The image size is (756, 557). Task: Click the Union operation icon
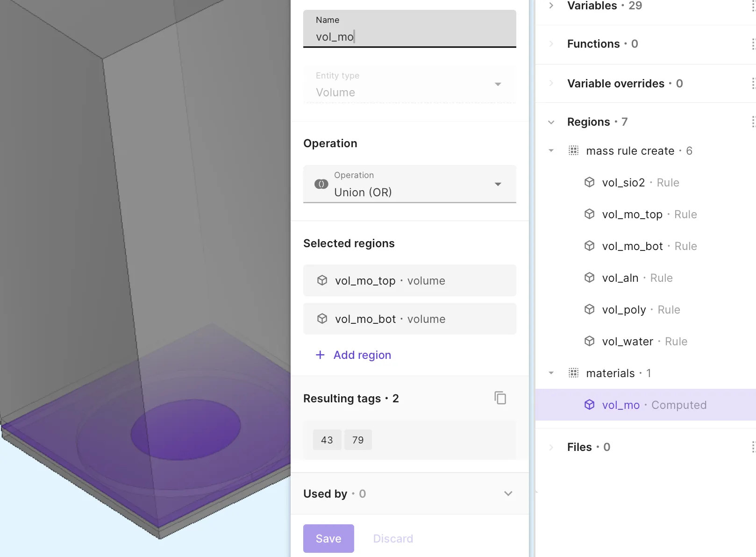point(321,184)
